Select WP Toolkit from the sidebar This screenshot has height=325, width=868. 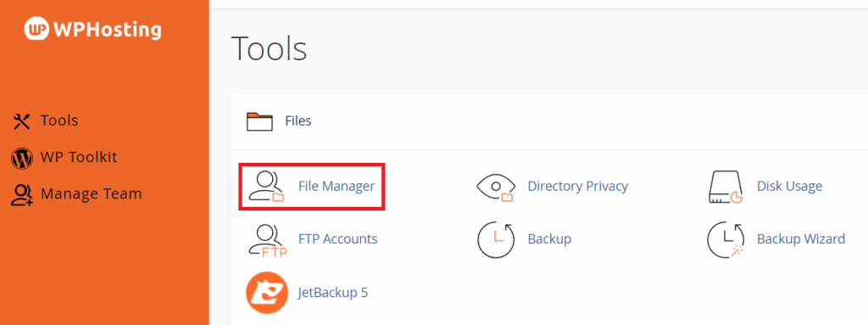coord(79,157)
